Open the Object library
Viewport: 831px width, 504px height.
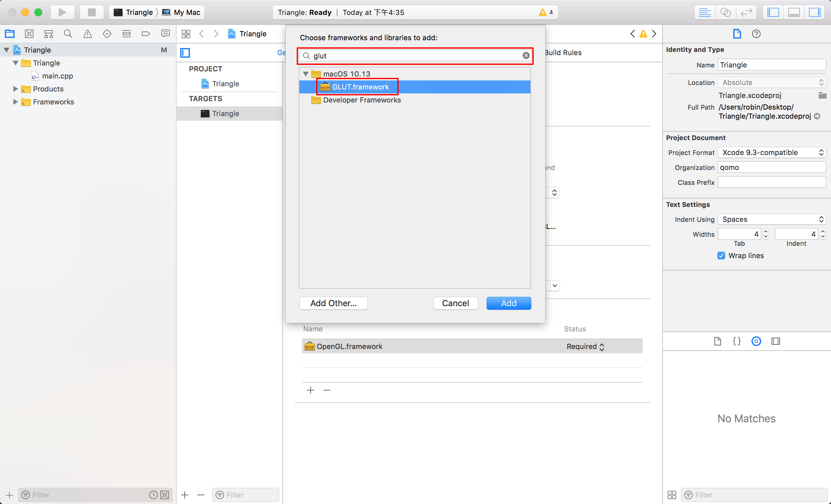(756, 341)
